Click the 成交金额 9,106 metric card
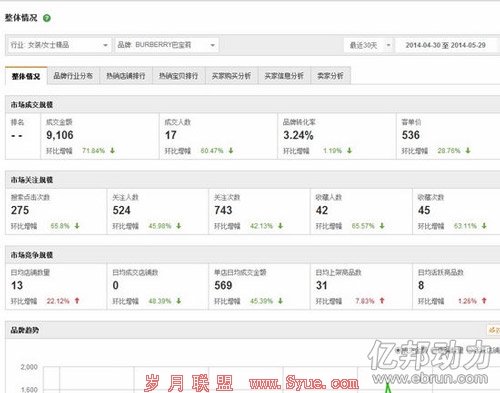 coord(100,136)
